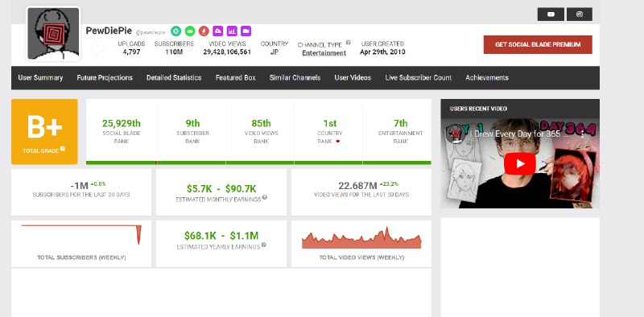The height and width of the screenshot is (317, 644).
Task: Click the Total Subscribers (Weekly) chart
Action: click(x=81, y=235)
